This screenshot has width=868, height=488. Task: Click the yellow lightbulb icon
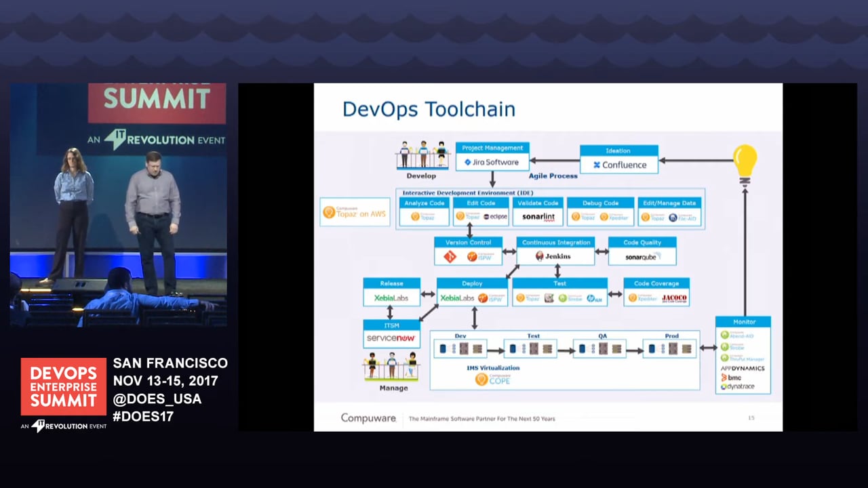click(x=745, y=165)
